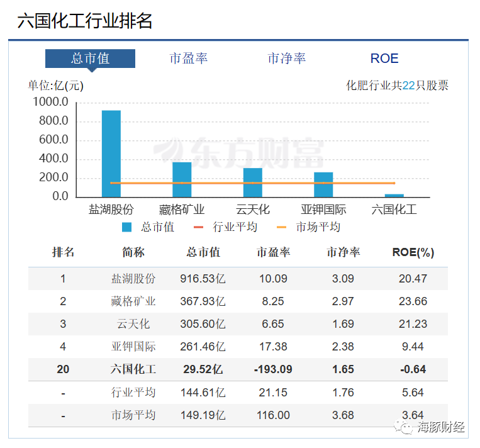Click the 3.09 P/B cell
Screen dimensions: 480x448
[x=343, y=279]
